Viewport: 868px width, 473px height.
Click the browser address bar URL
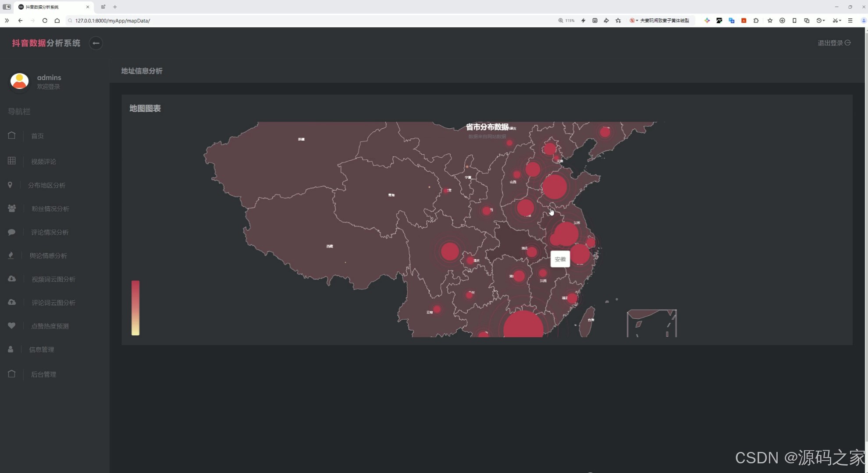(x=113, y=21)
